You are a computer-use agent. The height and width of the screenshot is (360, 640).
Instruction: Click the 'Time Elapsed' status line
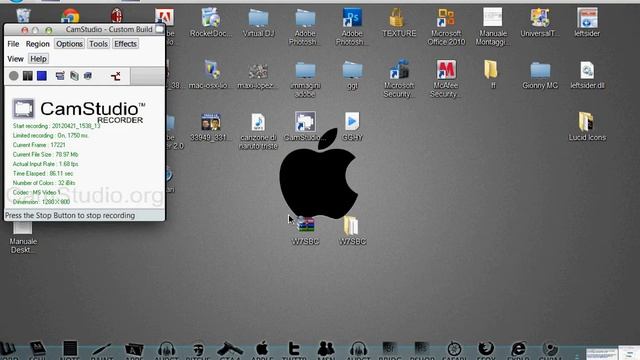point(43,173)
